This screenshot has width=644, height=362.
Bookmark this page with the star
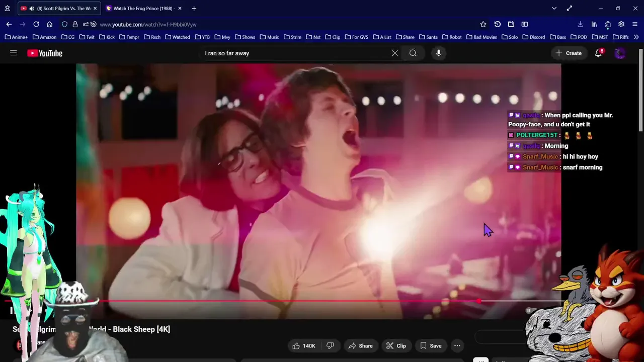click(483, 24)
